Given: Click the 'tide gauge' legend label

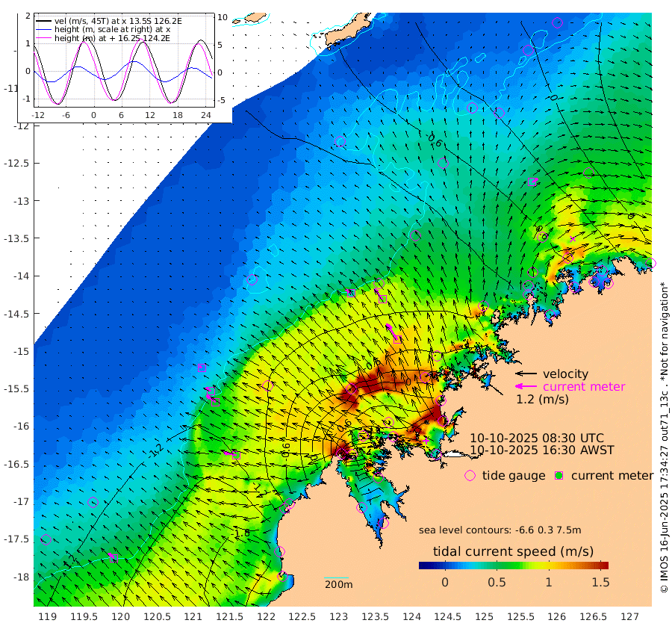Looking at the screenshot, I should pyautogui.click(x=514, y=476).
